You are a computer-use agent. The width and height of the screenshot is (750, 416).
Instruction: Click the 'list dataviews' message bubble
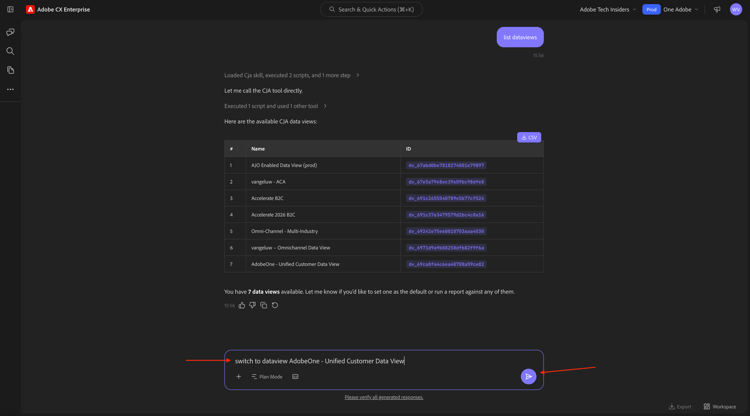point(520,37)
